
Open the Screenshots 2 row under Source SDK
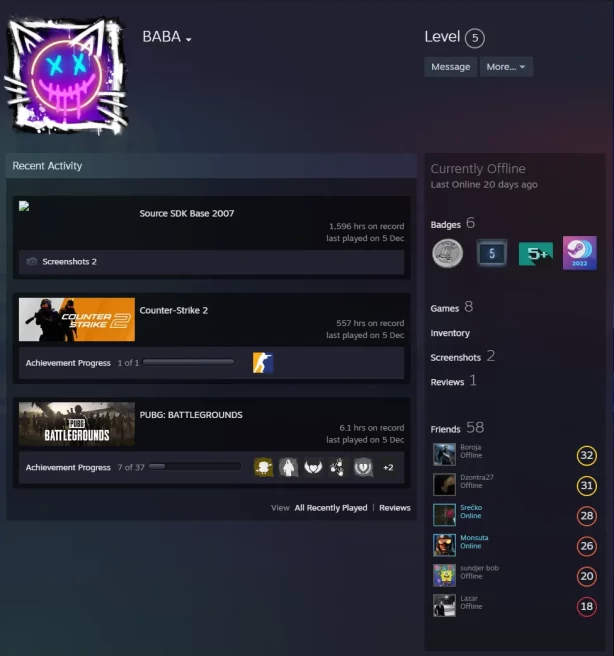[211, 262]
